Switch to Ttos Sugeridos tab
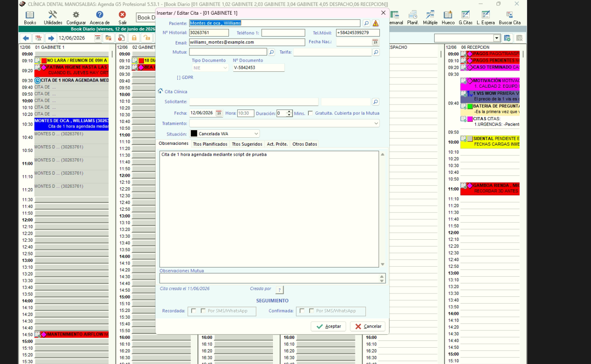Image resolution: width=591 pixels, height=364 pixels. 247,144
